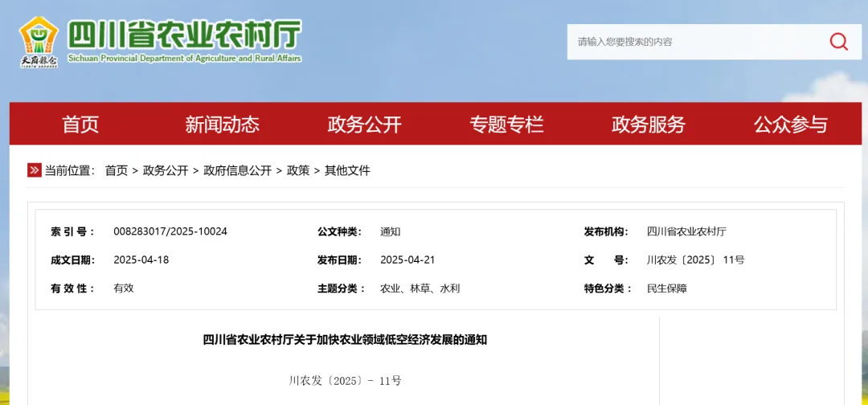Click index number 008283017/2025-10024

point(170,231)
